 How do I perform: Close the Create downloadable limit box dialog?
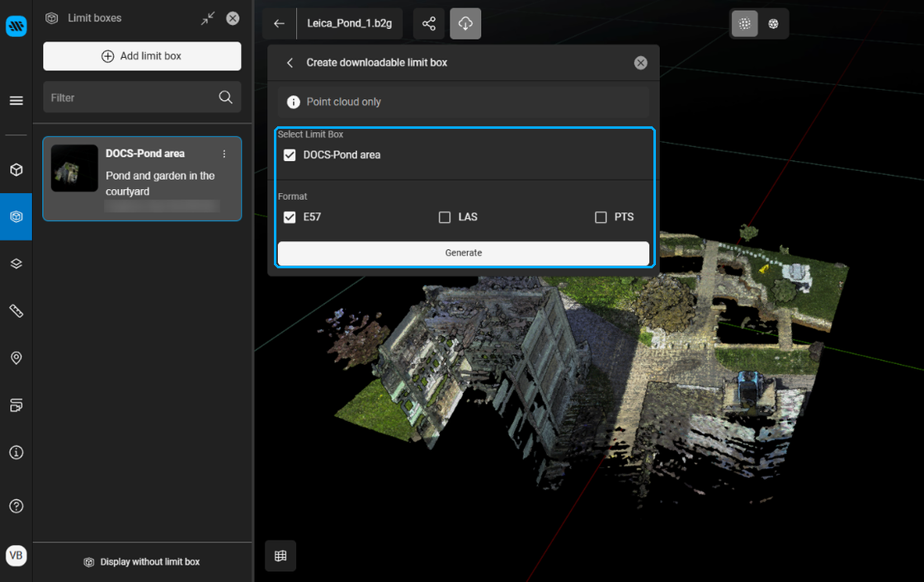(x=640, y=63)
